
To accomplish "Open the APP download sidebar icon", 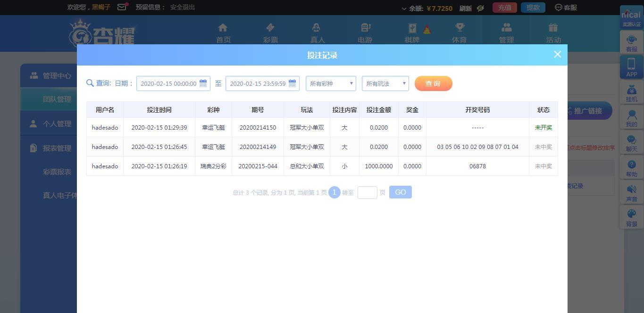I will pos(631,67).
